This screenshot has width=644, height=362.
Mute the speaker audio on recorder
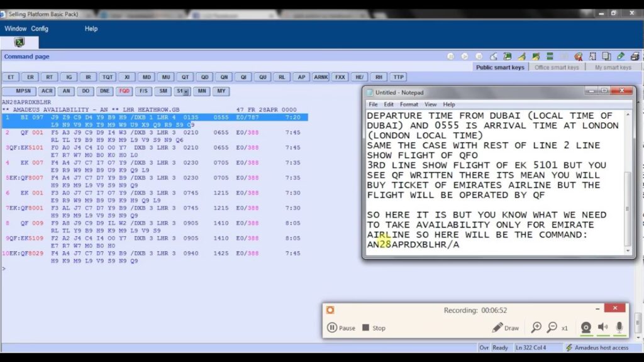click(x=603, y=327)
